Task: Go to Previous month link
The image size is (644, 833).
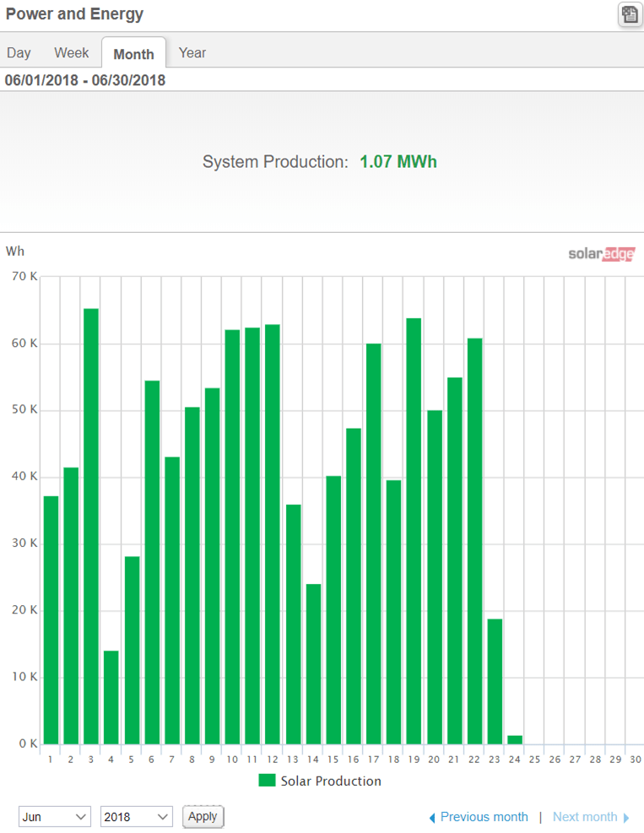Action: (x=484, y=817)
